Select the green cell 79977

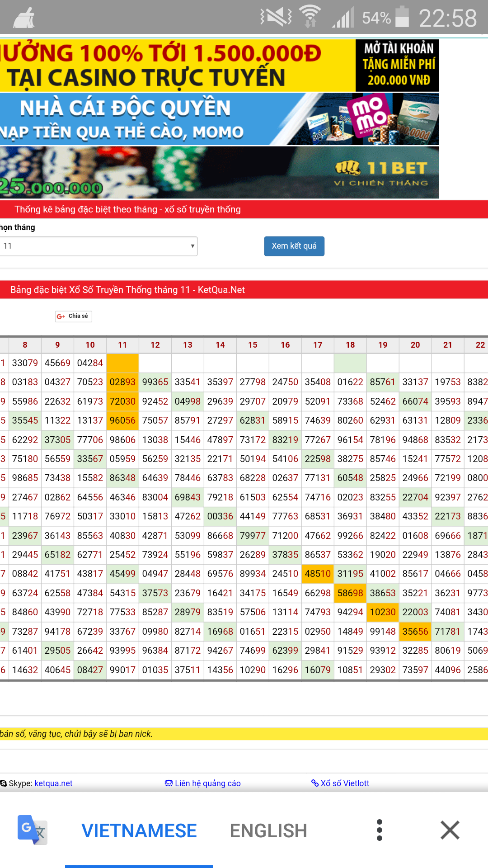(x=253, y=536)
